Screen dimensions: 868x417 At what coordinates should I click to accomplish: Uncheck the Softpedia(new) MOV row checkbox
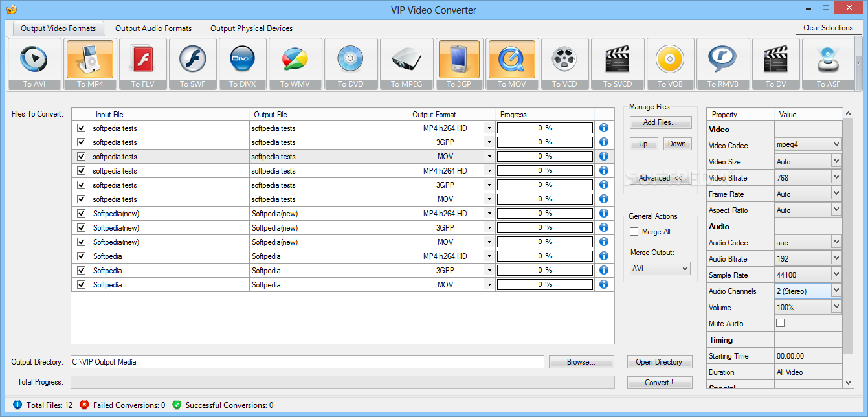(x=81, y=242)
